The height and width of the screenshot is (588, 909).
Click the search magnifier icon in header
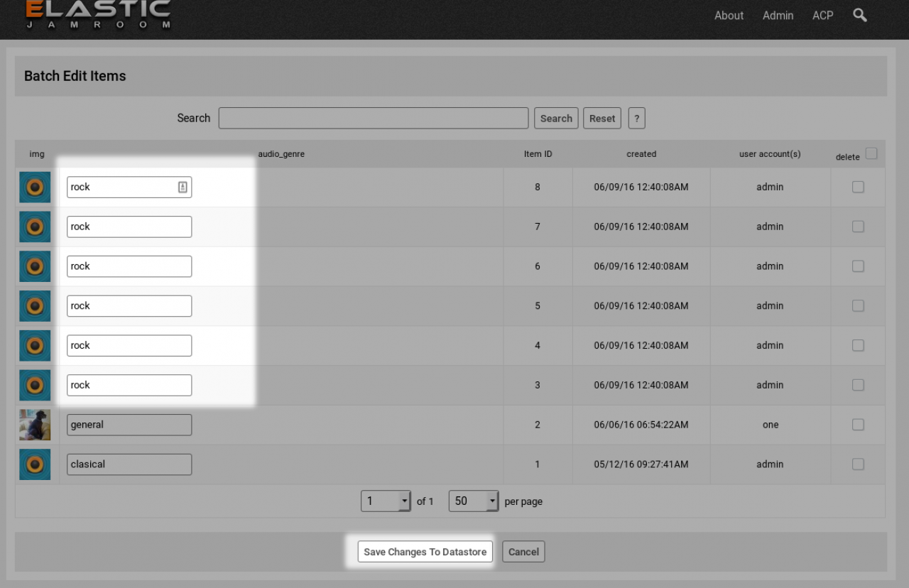[x=860, y=15]
